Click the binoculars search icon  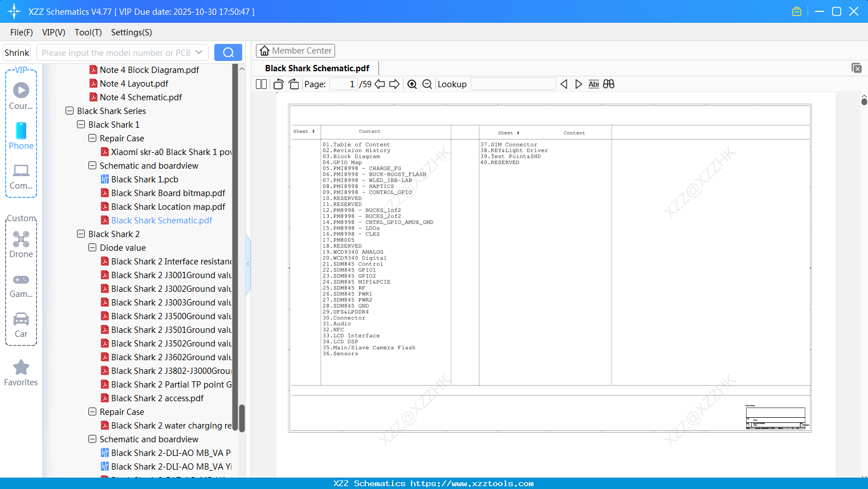(x=609, y=84)
